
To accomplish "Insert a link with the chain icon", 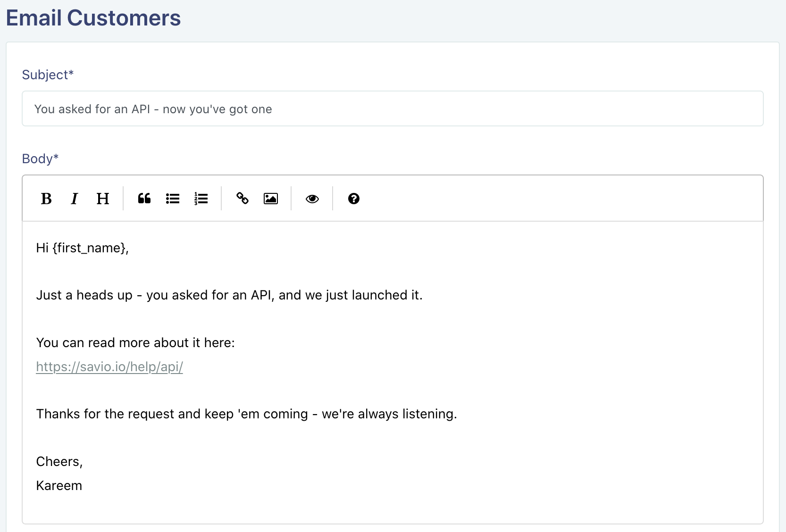I will point(242,199).
